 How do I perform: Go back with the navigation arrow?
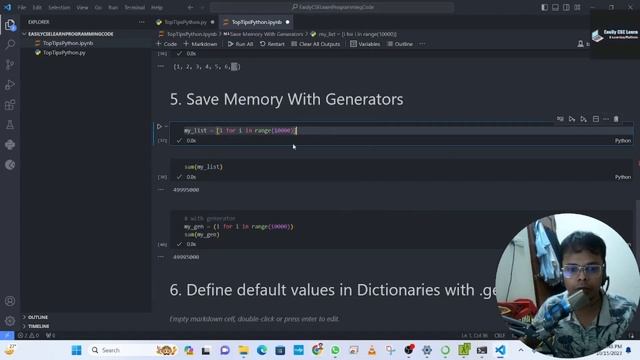pos(190,7)
